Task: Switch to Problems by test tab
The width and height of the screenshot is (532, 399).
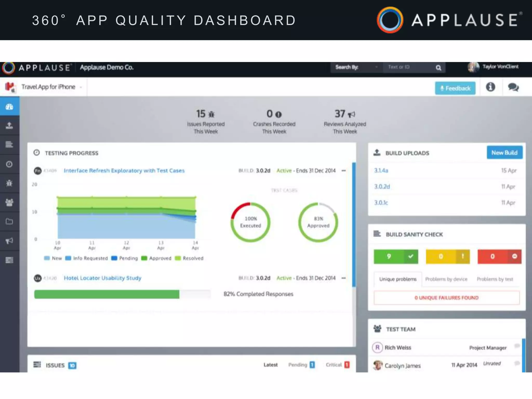Action: pyautogui.click(x=495, y=279)
